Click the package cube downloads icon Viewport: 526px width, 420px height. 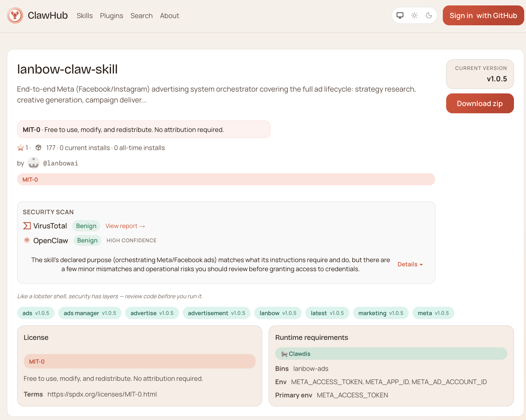click(x=38, y=148)
